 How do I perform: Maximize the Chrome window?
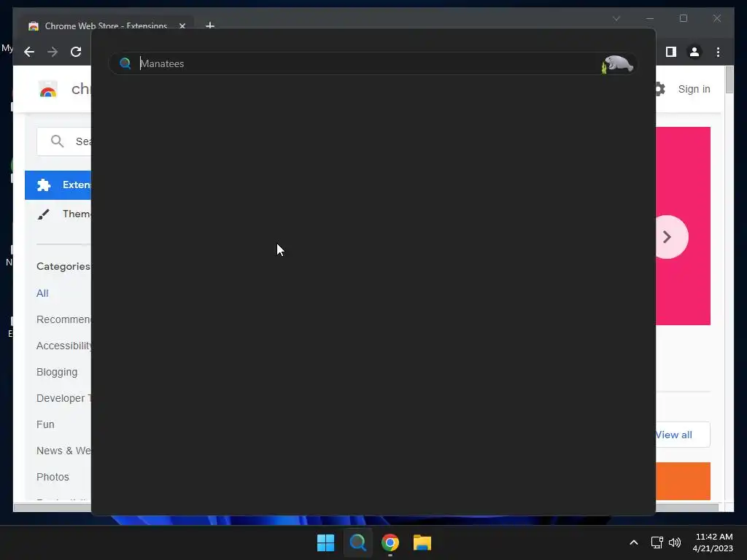coord(683,18)
